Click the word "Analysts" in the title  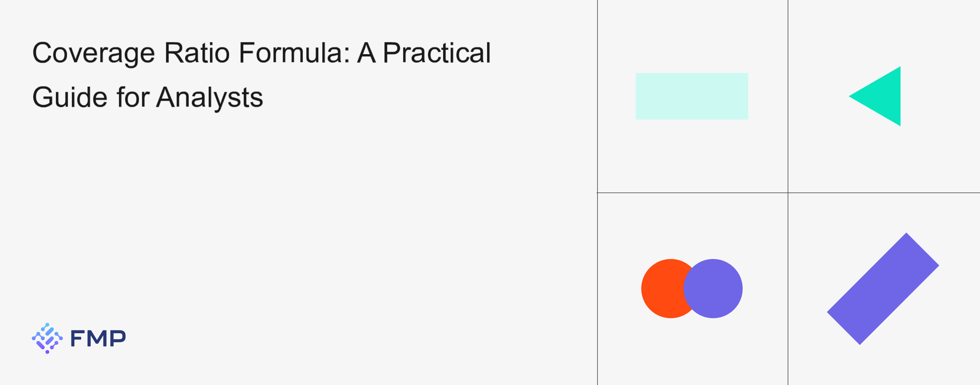click(x=209, y=97)
